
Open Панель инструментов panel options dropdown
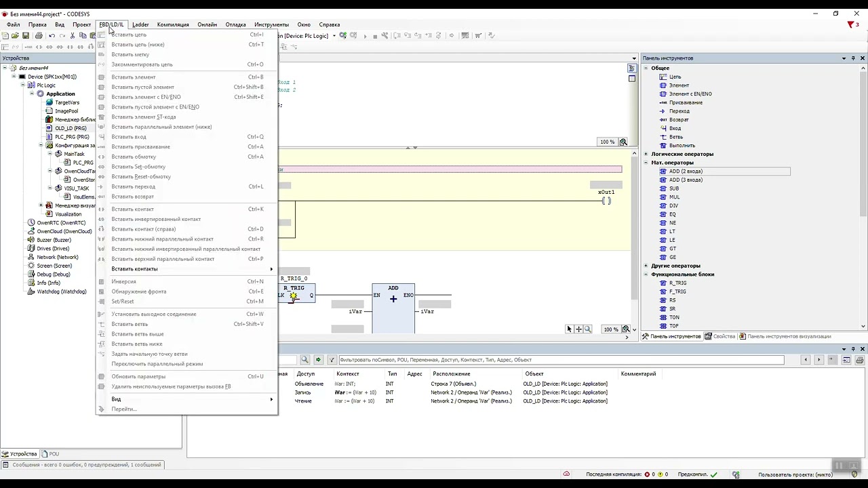click(844, 58)
